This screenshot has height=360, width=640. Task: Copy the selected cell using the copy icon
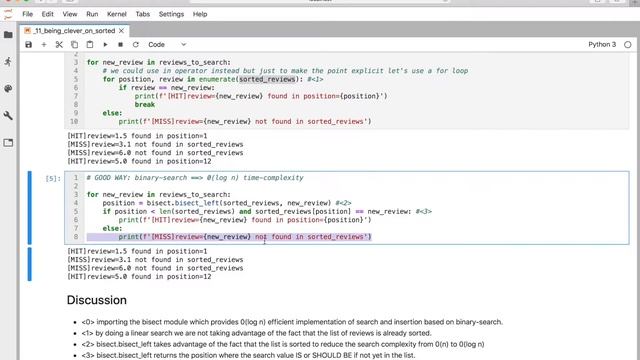(74, 44)
